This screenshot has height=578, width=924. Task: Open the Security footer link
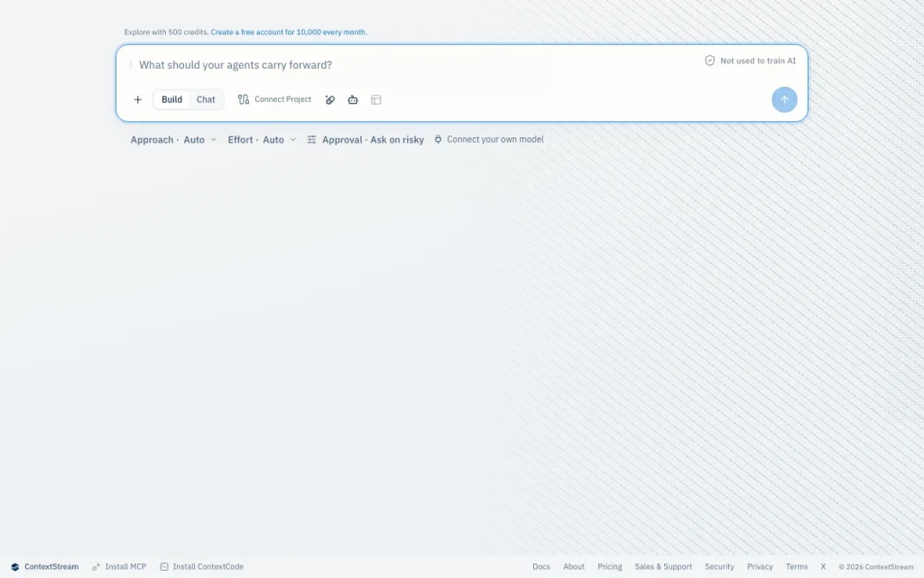719,567
